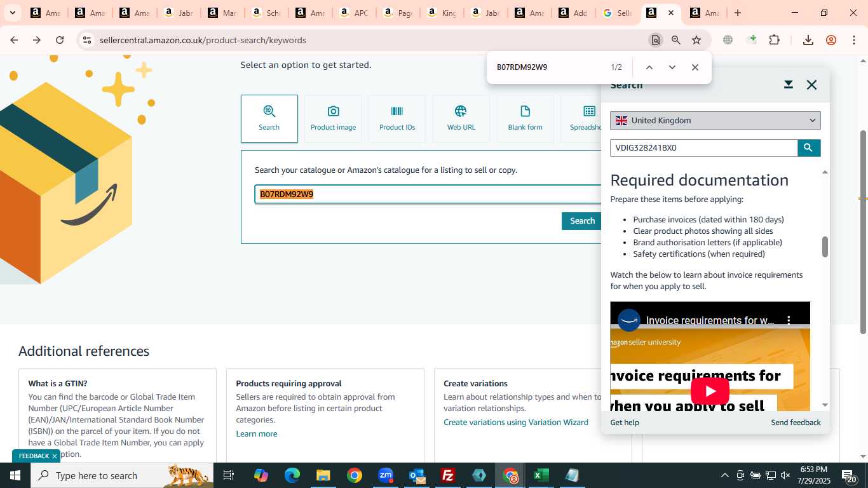Switch to the Mar browser tab
The image size is (868, 488).
click(222, 13)
